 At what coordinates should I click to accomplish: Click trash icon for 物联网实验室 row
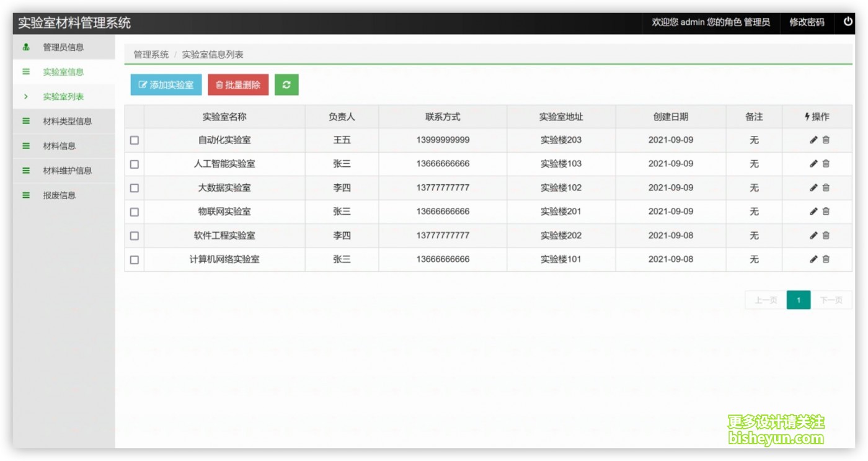(x=826, y=212)
